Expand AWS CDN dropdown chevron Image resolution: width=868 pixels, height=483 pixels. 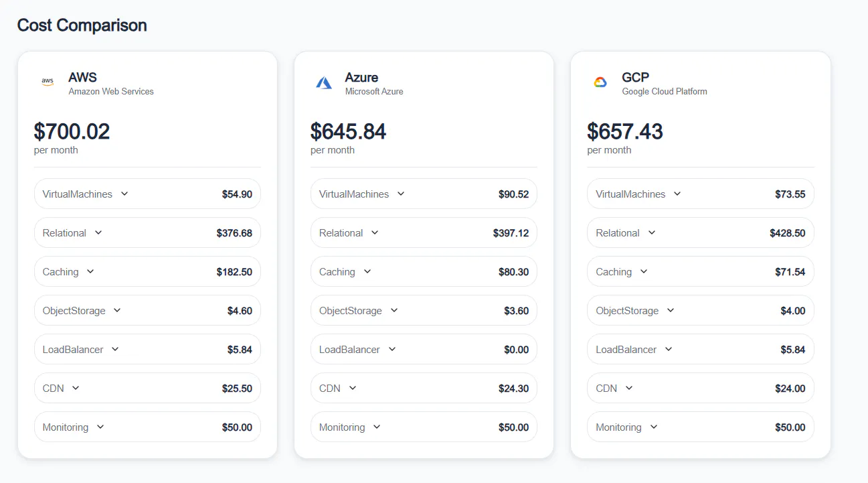pyautogui.click(x=76, y=388)
